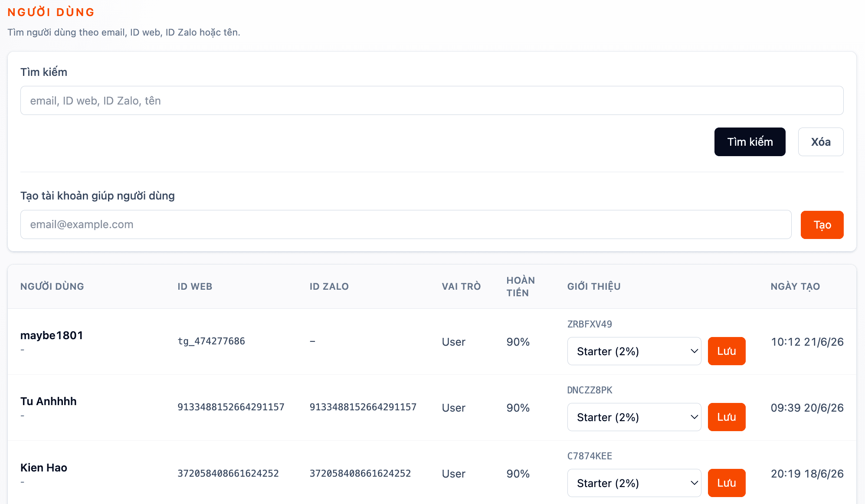Click the 90% refund value for Tu Anhhhh

click(518, 408)
